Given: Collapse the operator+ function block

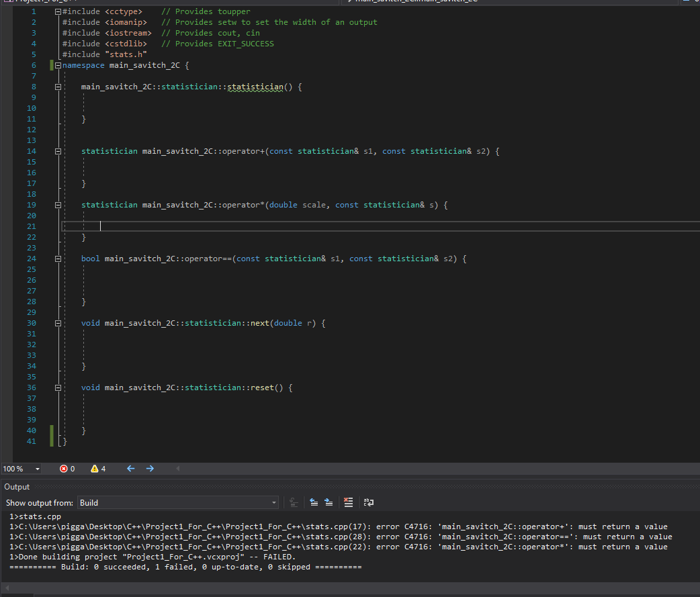Looking at the screenshot, I should 58,151.
